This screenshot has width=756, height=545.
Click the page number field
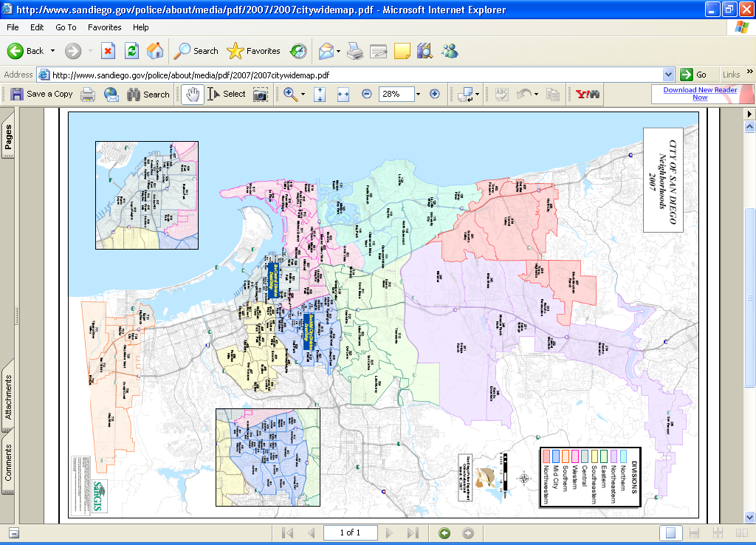[350, 532]
